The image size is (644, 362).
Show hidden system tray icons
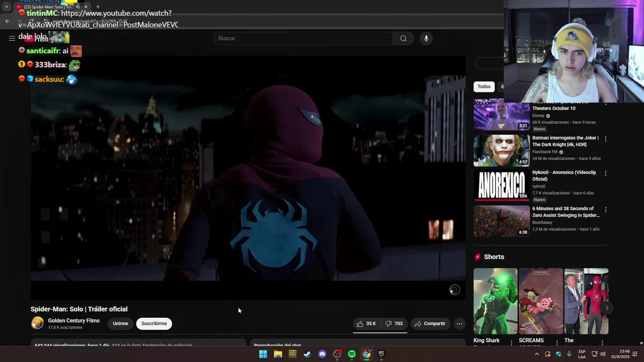pyautogui.click(x=537, y=354)
